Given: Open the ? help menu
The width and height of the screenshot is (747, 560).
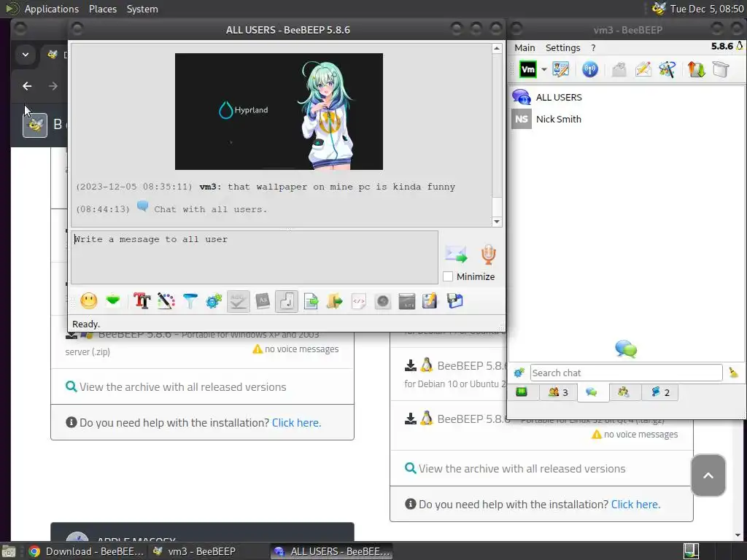Looking at the screenshot, I should pos(593,47).
